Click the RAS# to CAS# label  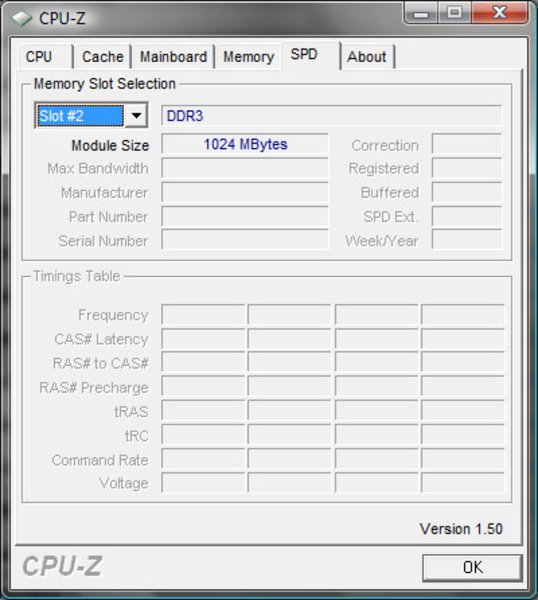tap(100, 364)
